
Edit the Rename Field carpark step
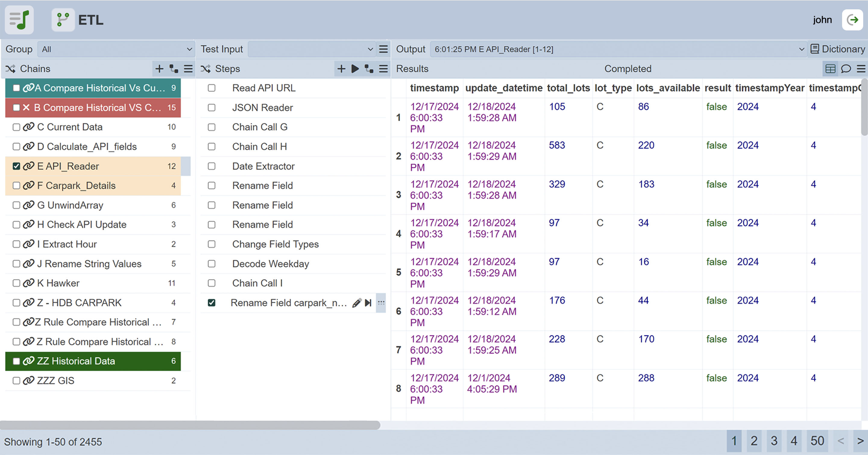coord(357,303)
